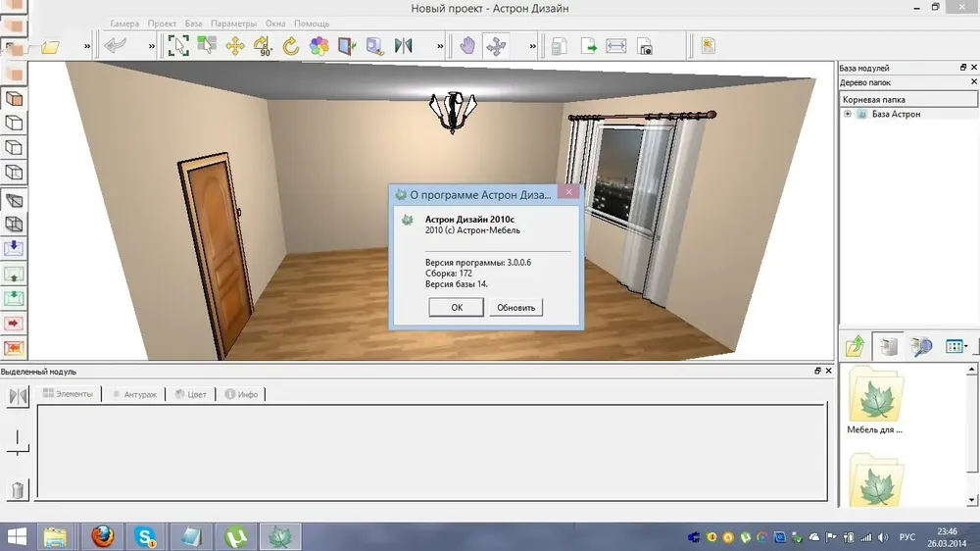The width and height of the screenshot is (980, 551).
Task: Click the Обновить update button
Action: 515,307
